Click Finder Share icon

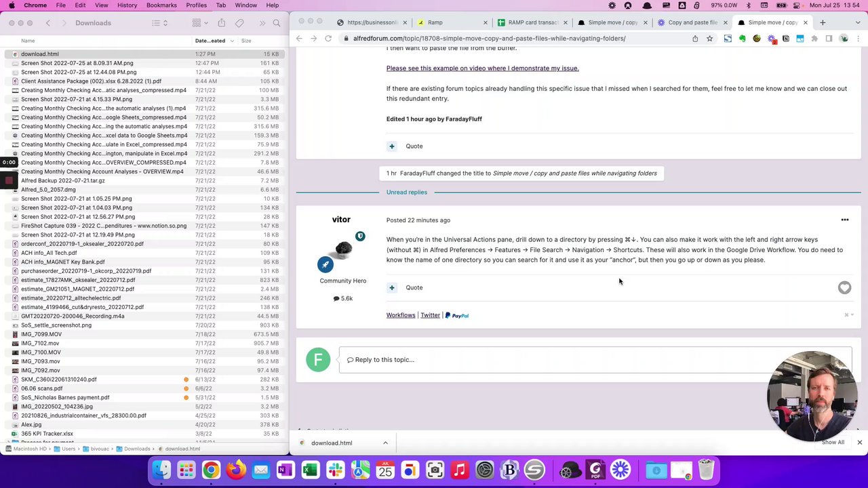(x=221, y=23)
